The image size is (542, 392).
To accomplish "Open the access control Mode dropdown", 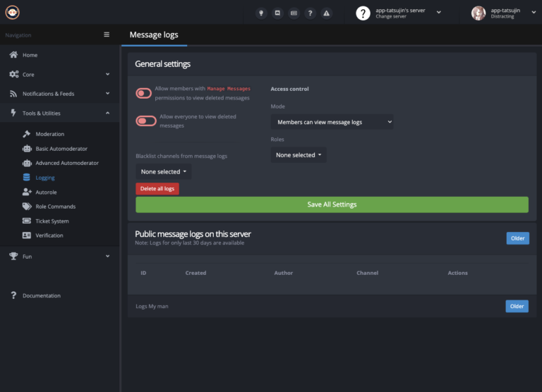I will click(332, 122).
